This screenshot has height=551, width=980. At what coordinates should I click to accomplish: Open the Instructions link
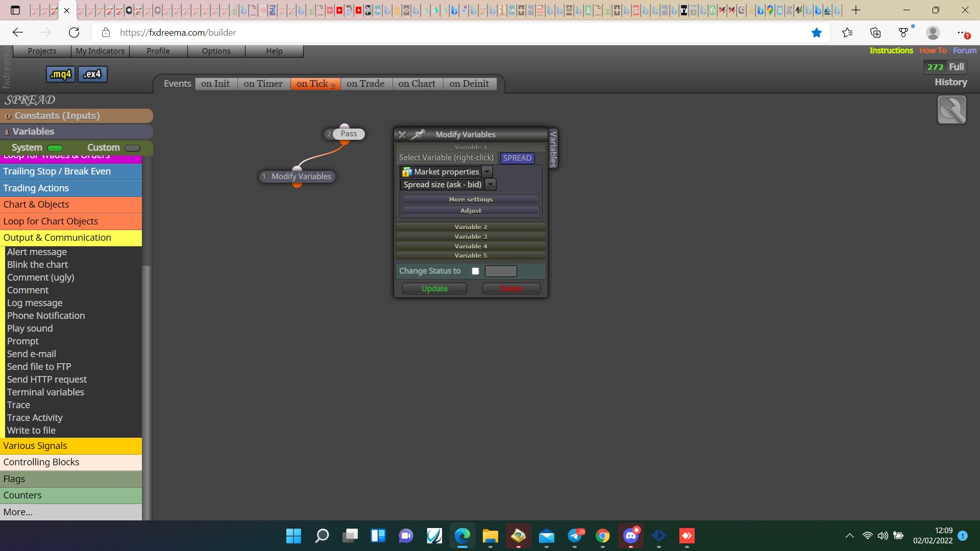(891, 51)
